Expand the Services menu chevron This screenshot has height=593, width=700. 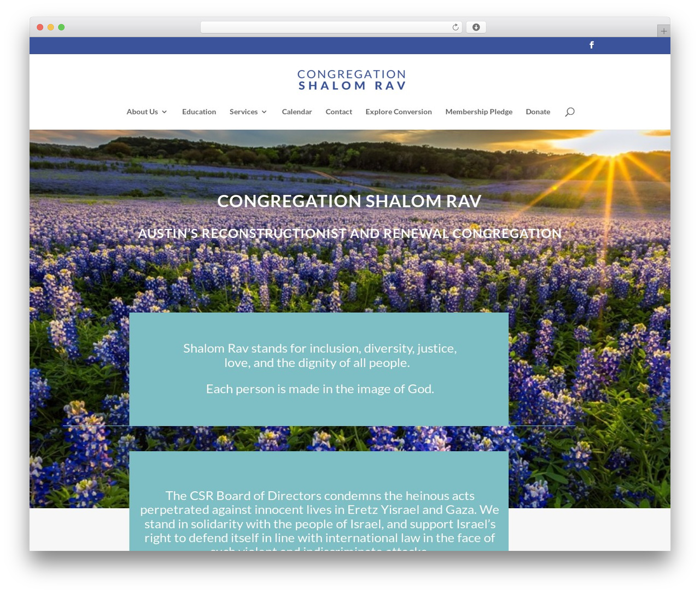264,112
